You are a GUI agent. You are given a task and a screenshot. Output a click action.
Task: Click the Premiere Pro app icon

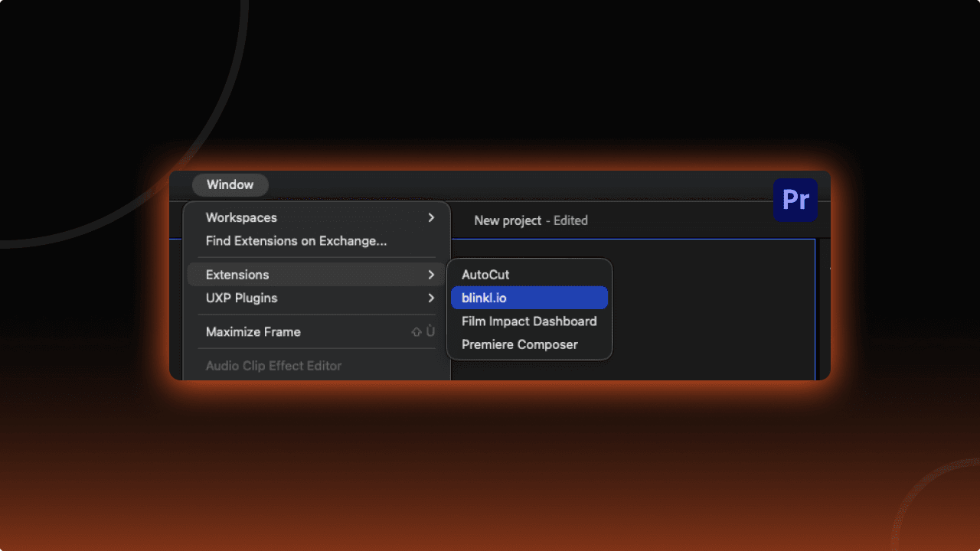[x=795, y=200]
